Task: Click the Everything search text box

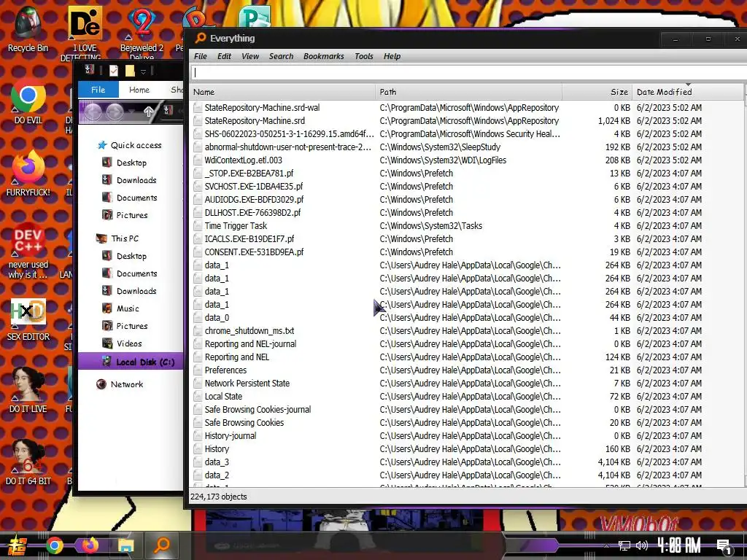Action: point(469,72)
